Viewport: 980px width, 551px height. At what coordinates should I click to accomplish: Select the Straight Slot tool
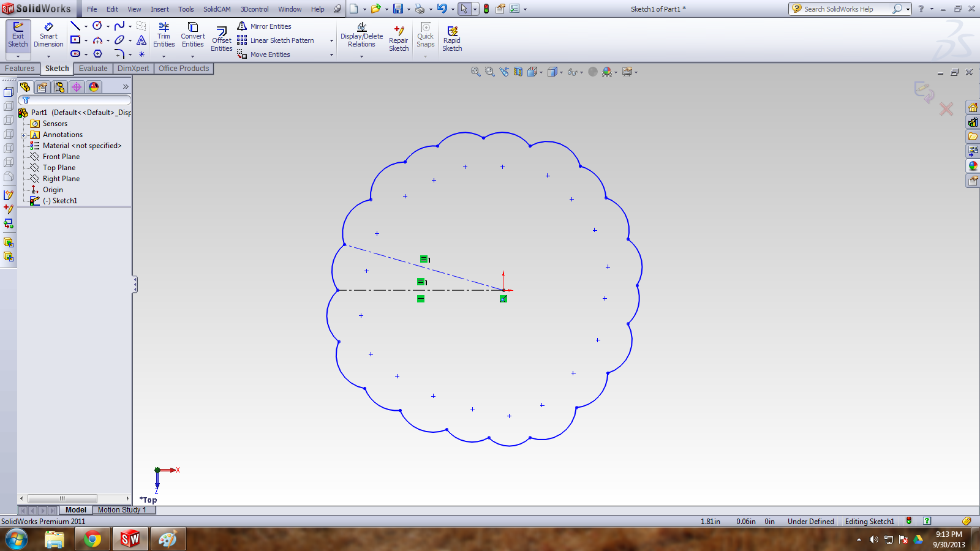click(x=75, y=54)
